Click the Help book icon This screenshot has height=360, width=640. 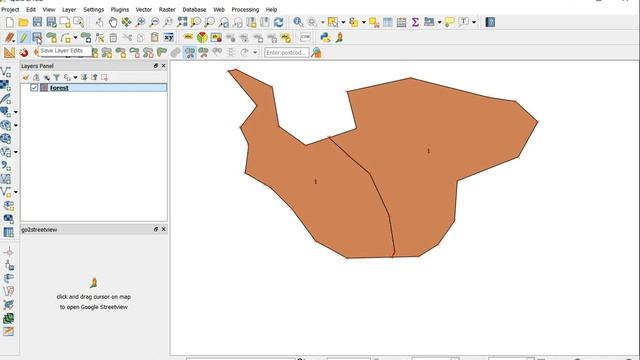tap(490, 22)
